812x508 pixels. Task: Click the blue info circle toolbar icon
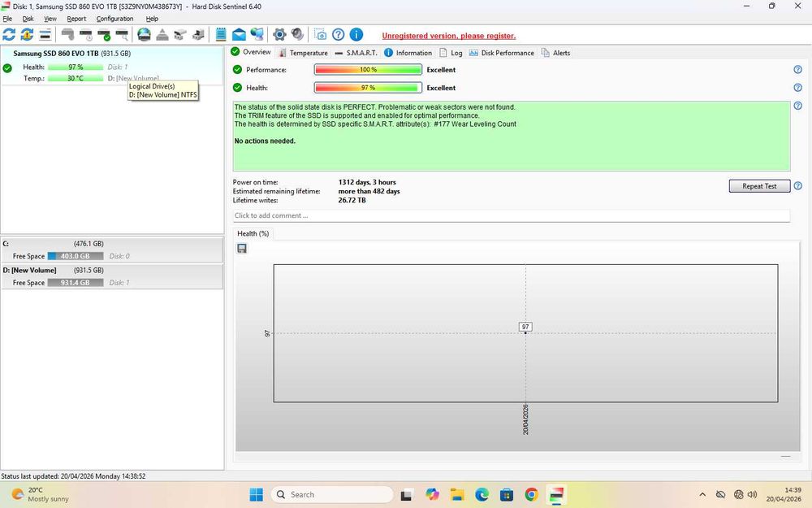(356, 35)
